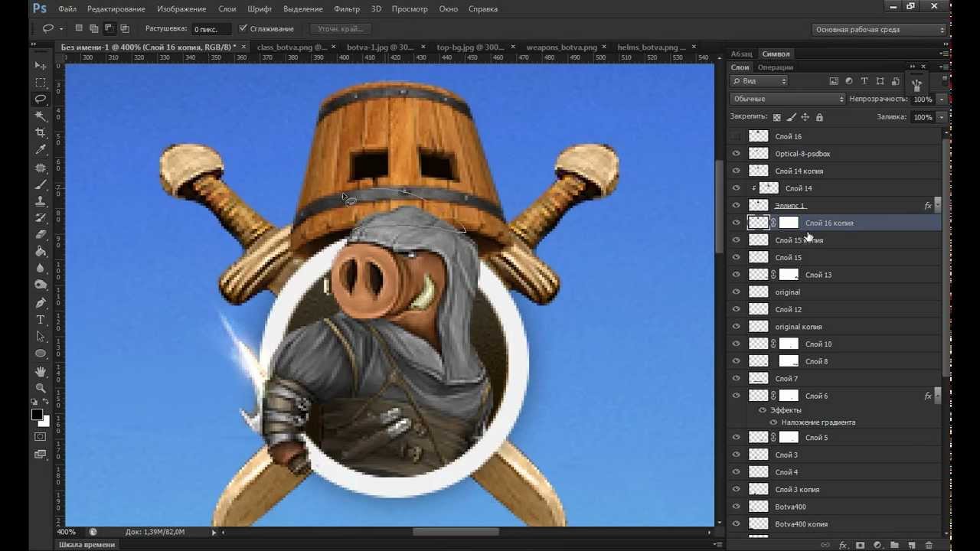Screen dimensions: 980x551
Task: Lock layer position
Action: [x=805, y=118]
